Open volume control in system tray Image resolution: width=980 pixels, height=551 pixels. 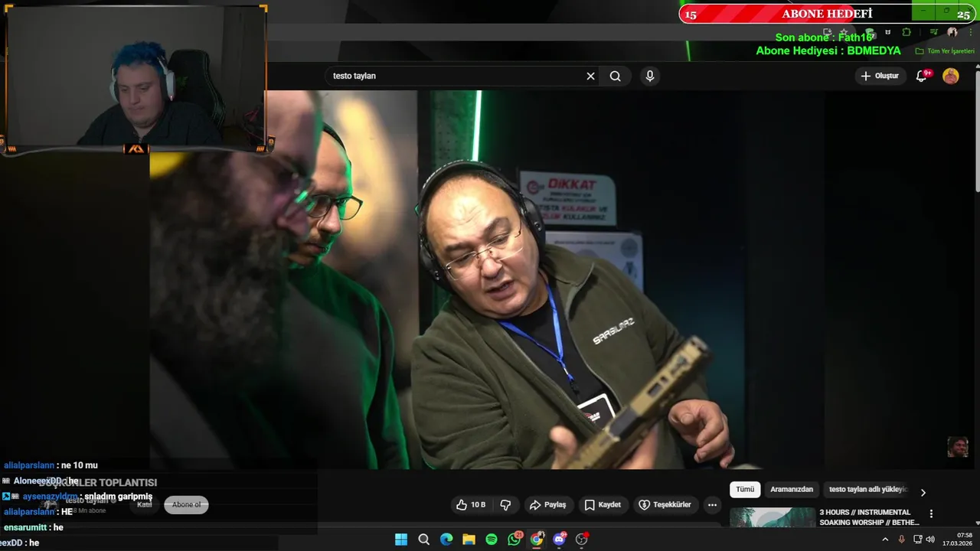[x=930, y=540]
